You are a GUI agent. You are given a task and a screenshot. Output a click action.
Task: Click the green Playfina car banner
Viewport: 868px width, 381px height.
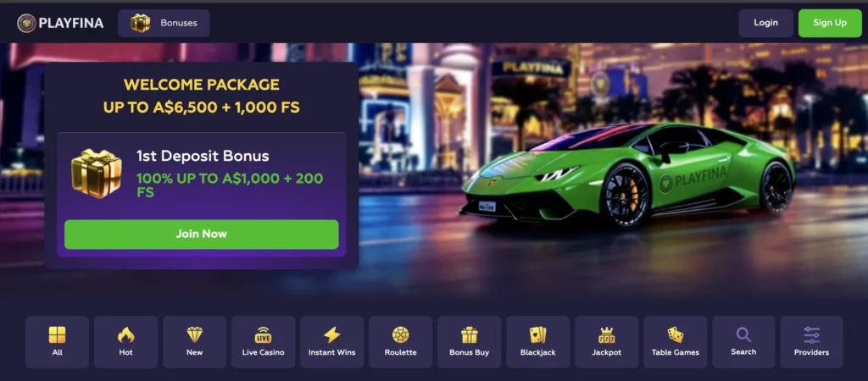coord(626,174)
